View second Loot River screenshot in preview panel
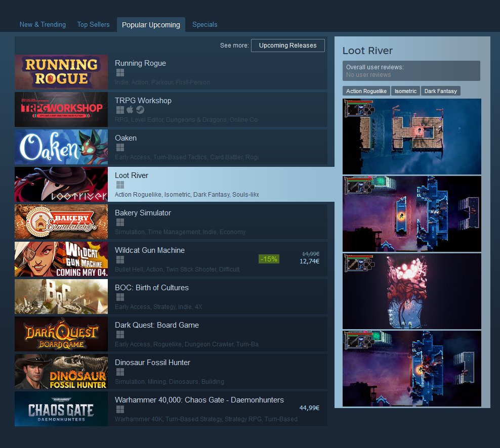Viewport: 500px width, 448px height. click(x=411, y=214)
